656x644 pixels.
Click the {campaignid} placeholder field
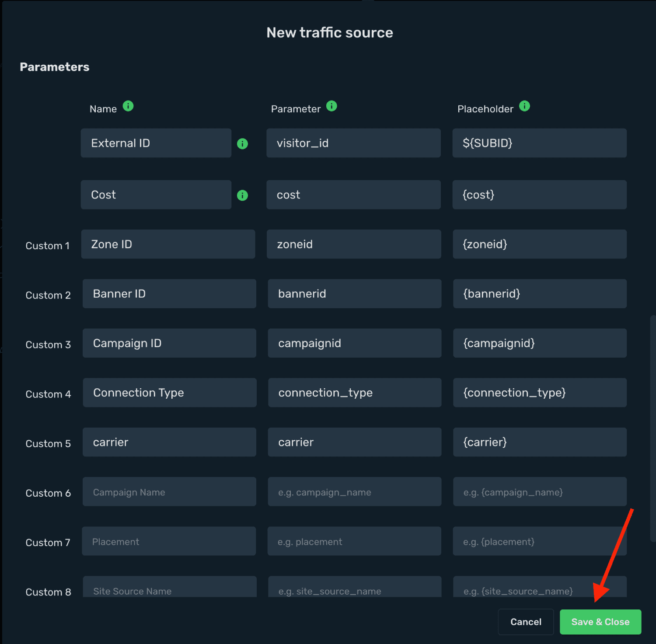tap(540, 343)
